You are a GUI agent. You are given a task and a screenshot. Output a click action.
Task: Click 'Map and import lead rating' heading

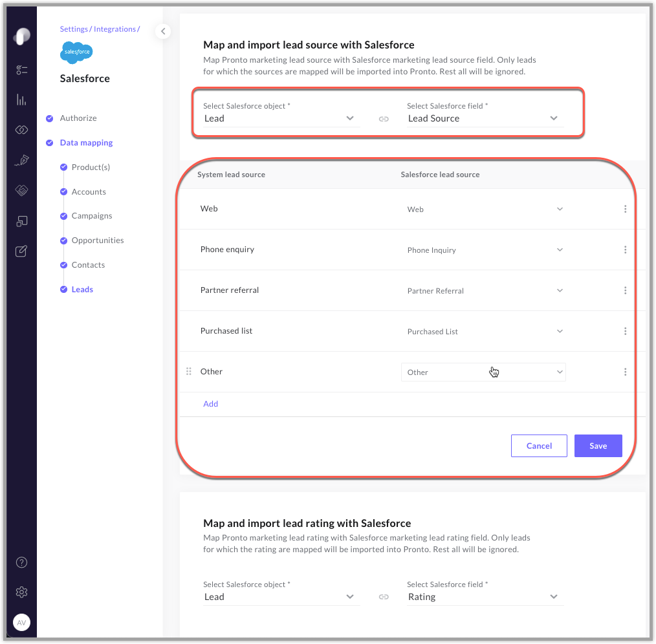point(307,523)
